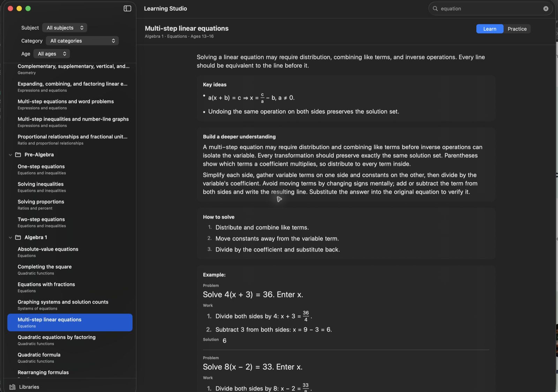Click the 'Multi-step linear equations' page title
Screen dimensions: 558x392
[187, 28]
